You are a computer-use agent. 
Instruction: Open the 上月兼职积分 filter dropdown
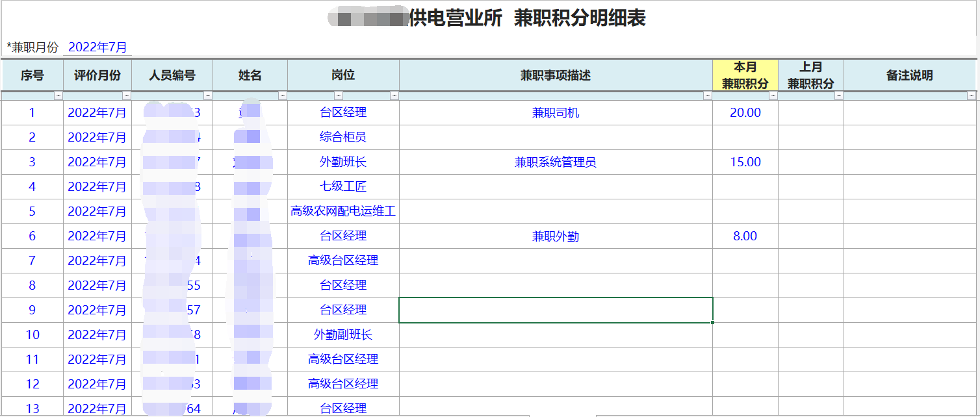[839, 95]
